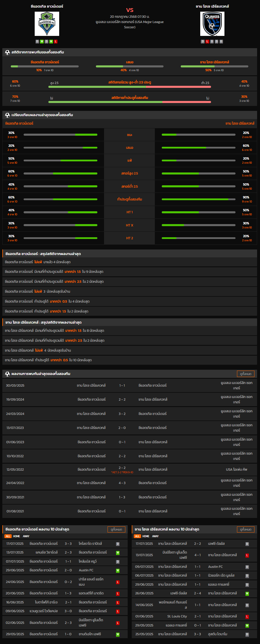The image size is (260, 644).
Task: Click the Seattle Sounders FC team logo
Action: [47, 24]
